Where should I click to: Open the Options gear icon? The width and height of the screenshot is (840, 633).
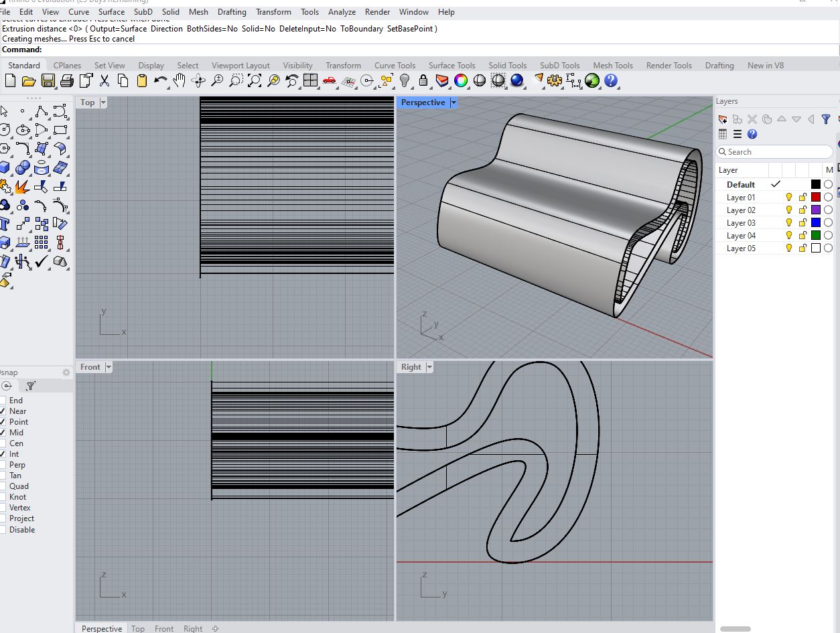tap(554, 81)
